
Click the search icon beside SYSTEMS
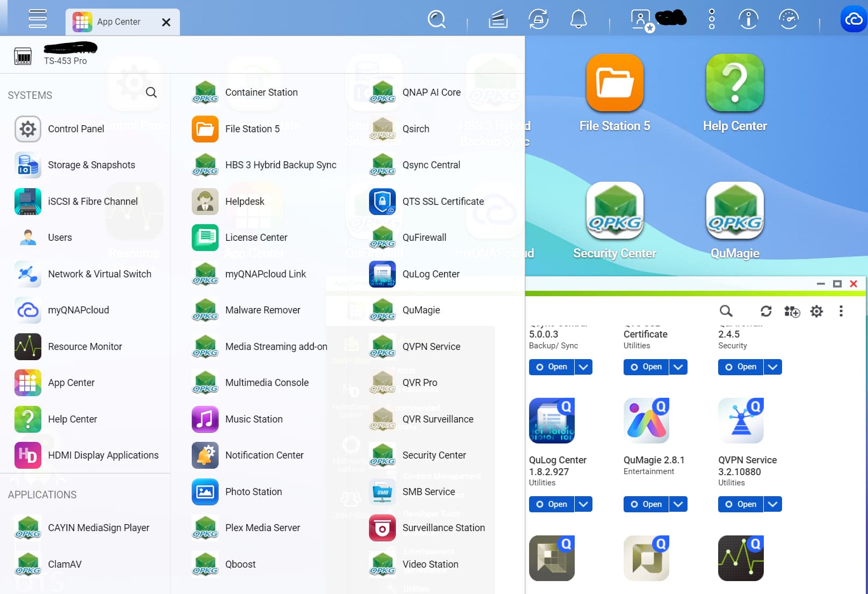[151, 92]
